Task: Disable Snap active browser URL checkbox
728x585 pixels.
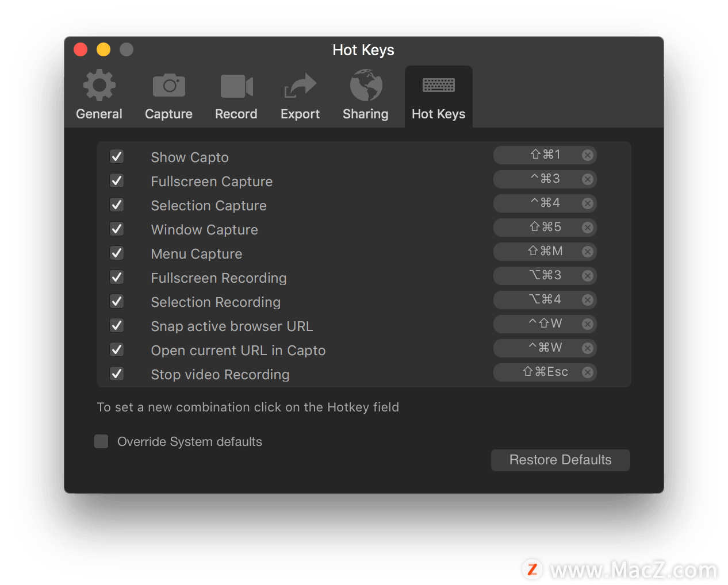Action: pyautogui.click(x=117, y=325)
